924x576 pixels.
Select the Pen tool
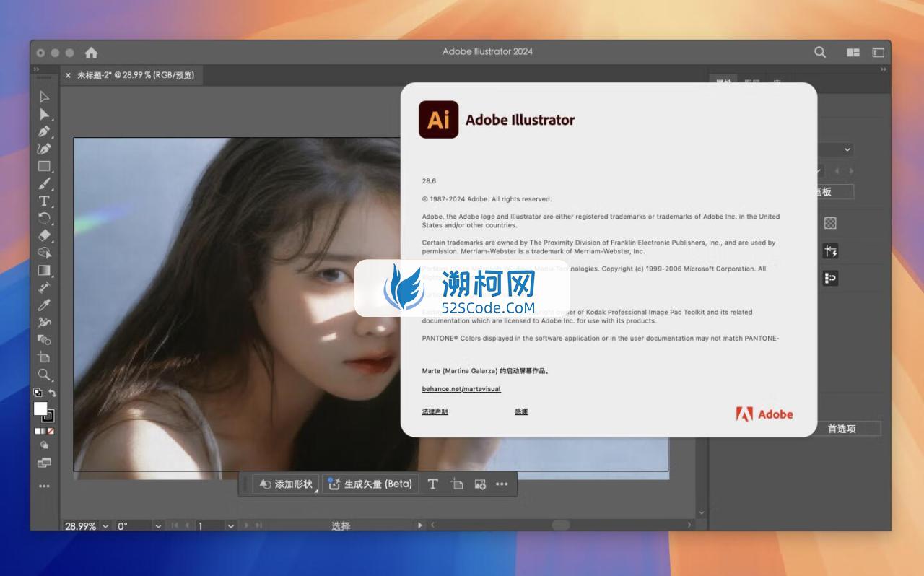click(44, 131)
